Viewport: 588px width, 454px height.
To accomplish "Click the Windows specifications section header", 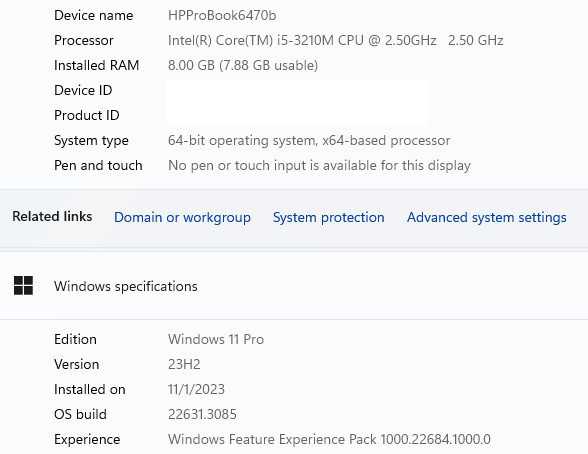I will 126,286.
